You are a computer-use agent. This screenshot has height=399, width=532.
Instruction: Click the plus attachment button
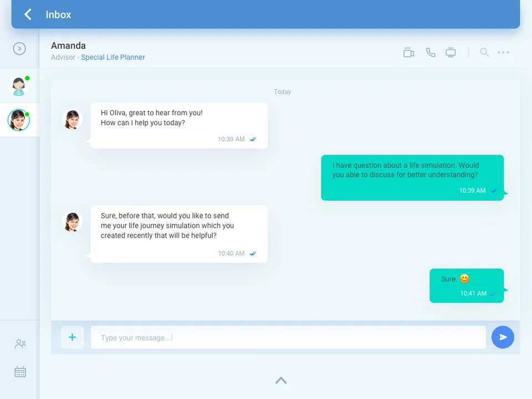[72, 337]
